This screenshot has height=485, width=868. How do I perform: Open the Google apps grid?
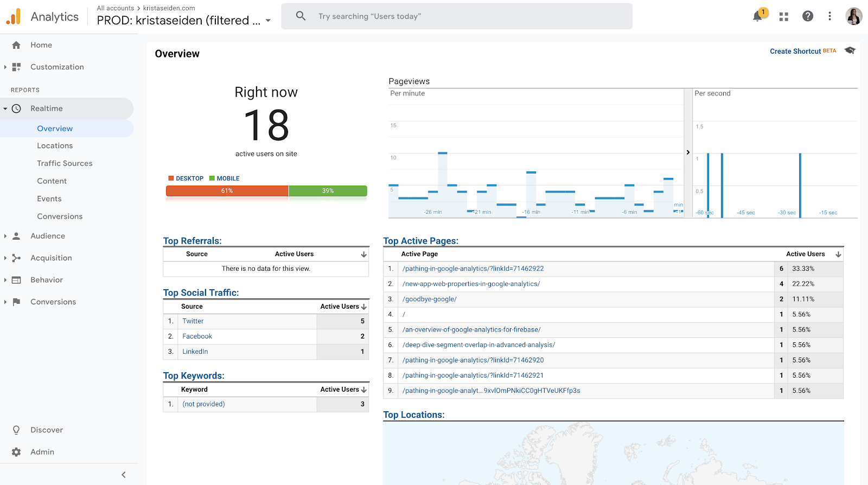click(x=783, y=17)
